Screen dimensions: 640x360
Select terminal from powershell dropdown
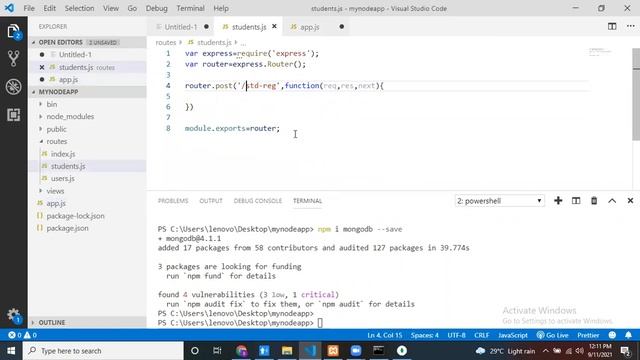tap(500, 201)
